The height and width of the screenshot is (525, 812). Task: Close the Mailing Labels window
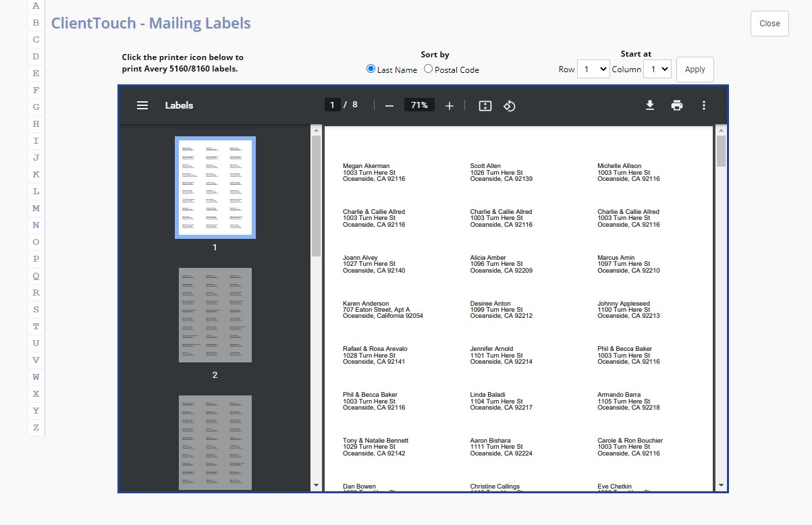click(x=769, y=24)
